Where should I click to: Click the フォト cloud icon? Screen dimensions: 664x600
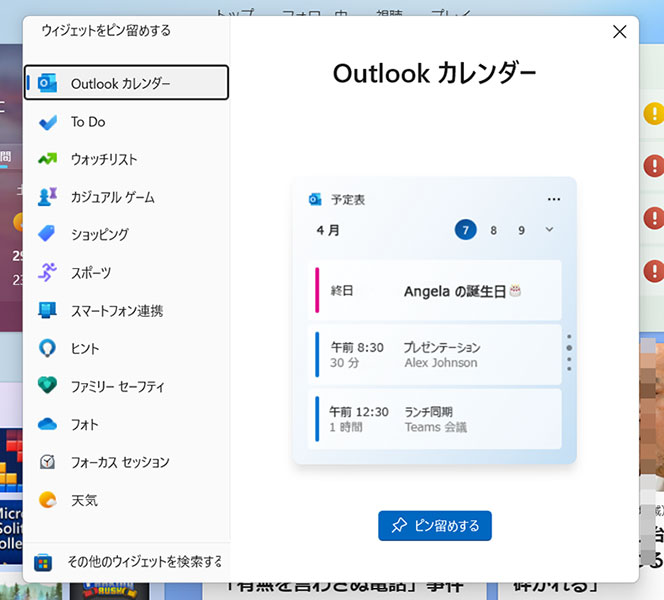coord(47,424)
